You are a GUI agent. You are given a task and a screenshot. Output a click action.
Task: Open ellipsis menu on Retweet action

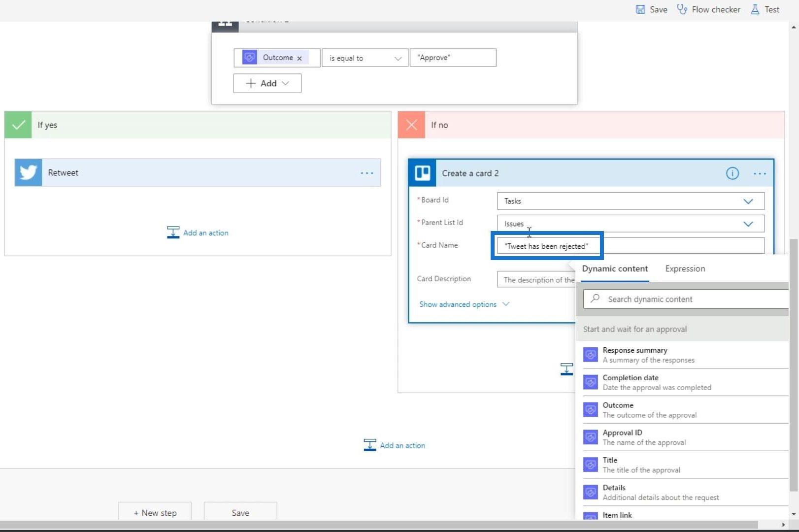[x=366, y=173]
